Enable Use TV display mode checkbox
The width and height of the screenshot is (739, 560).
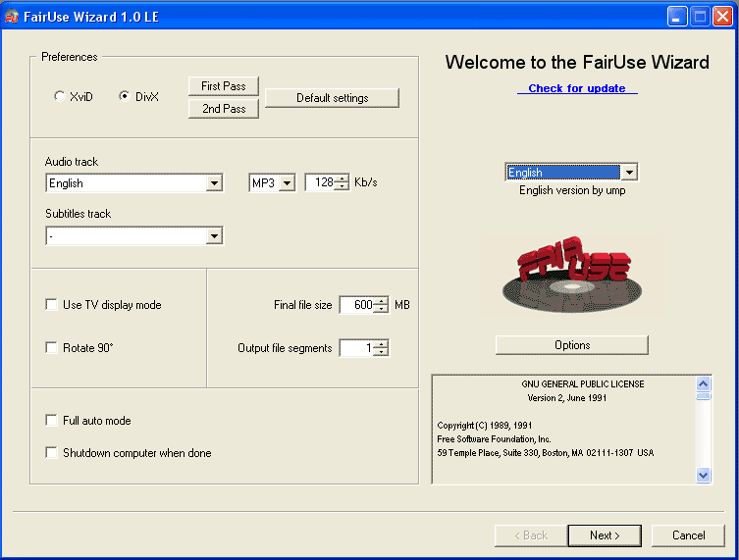(51, 305)
